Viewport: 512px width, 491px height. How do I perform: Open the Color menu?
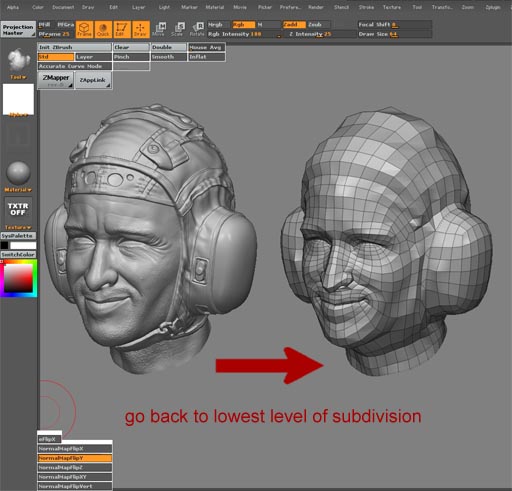pos(38,7)
